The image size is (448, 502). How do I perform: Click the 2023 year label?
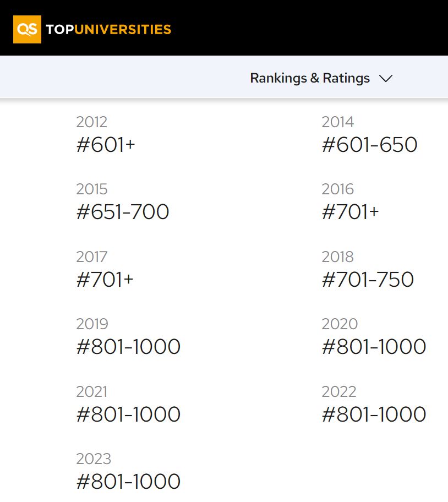(94, 459)
